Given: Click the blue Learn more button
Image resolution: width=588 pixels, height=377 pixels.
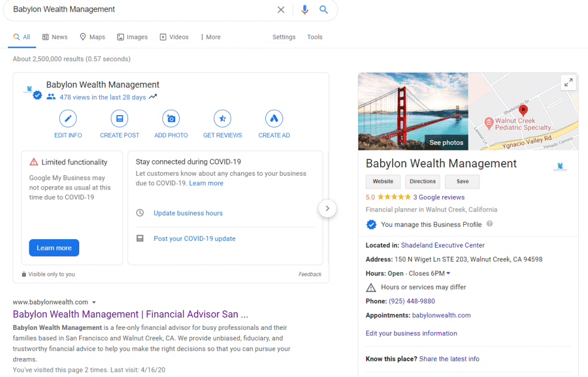Looking at the screenshot, I should coord(54,248).
